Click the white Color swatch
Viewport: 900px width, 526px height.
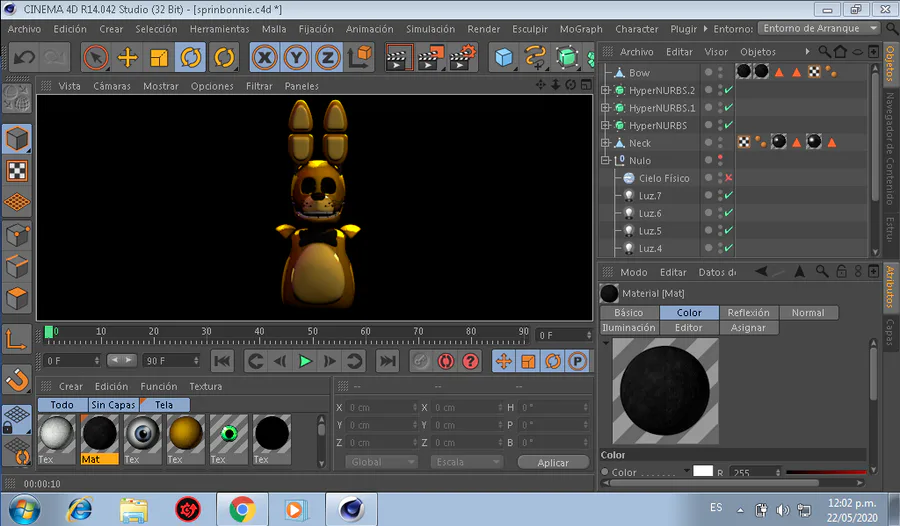point(703,472)
